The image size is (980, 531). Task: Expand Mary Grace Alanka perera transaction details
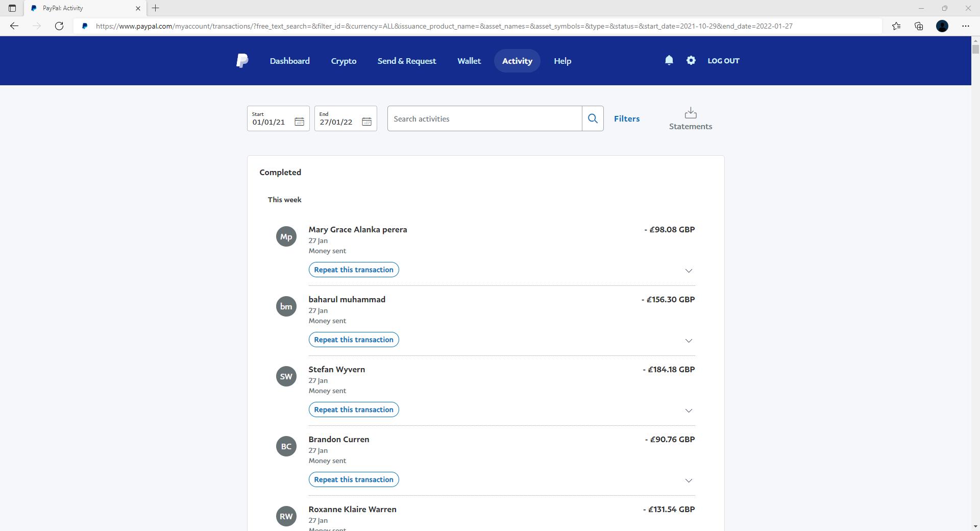tap(688, 271)
